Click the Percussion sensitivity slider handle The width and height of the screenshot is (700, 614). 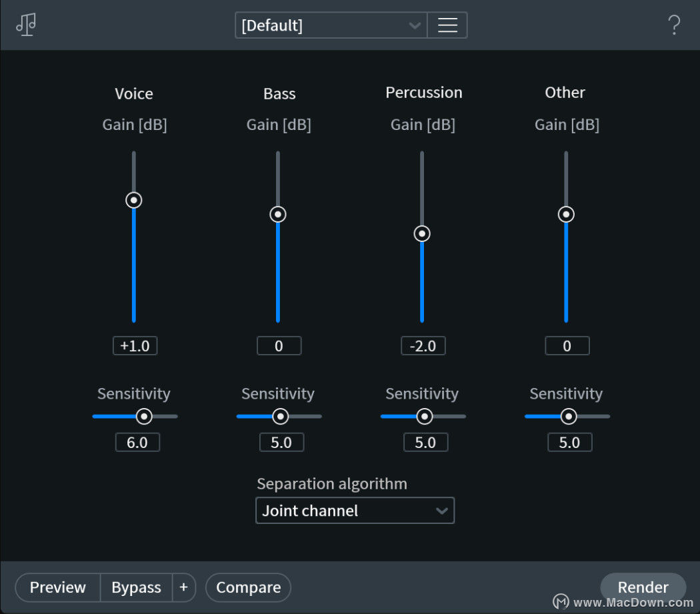(425, 417)
